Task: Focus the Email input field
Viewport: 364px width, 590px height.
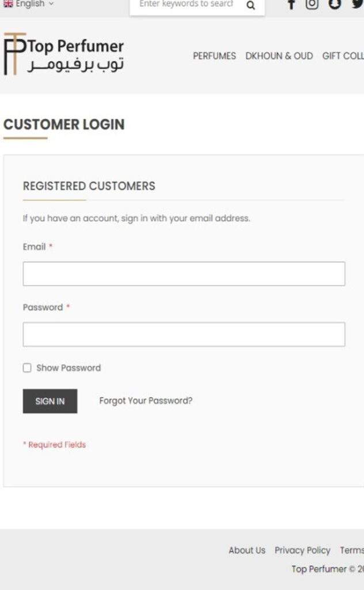Action: click(x=184, y=274)
